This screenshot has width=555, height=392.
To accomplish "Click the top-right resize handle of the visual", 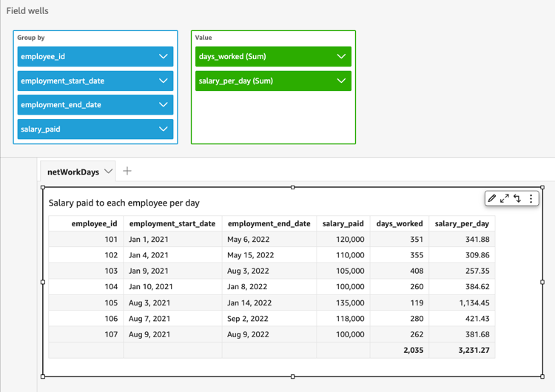I will 542,187.
